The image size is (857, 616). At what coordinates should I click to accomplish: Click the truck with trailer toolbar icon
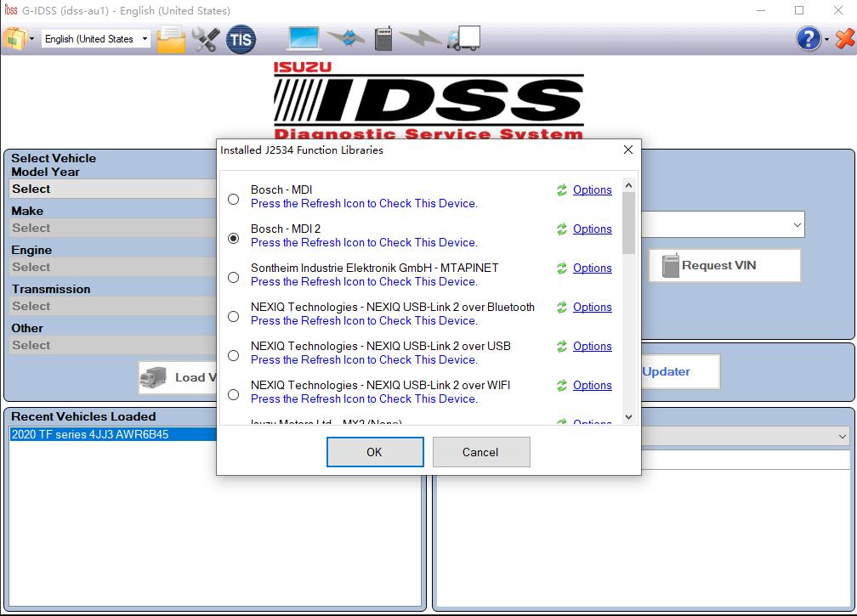click(x=464, y=38)
